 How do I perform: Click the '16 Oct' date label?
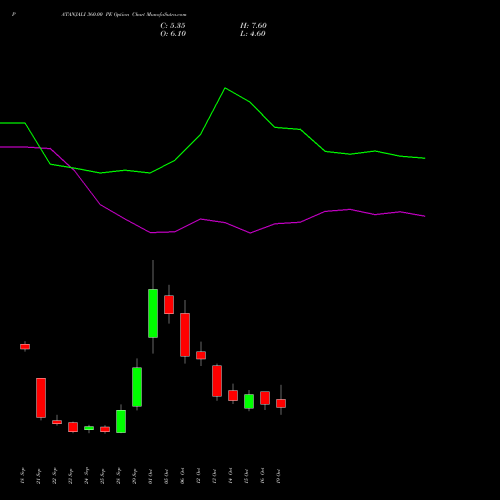coord(263,476)
